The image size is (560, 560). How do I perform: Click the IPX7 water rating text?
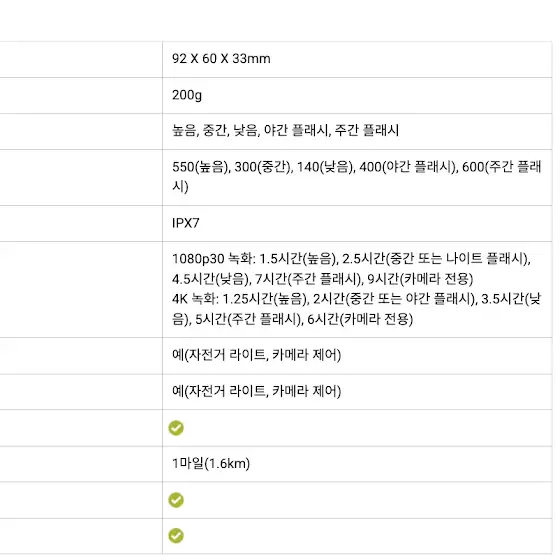coord(185,223)
